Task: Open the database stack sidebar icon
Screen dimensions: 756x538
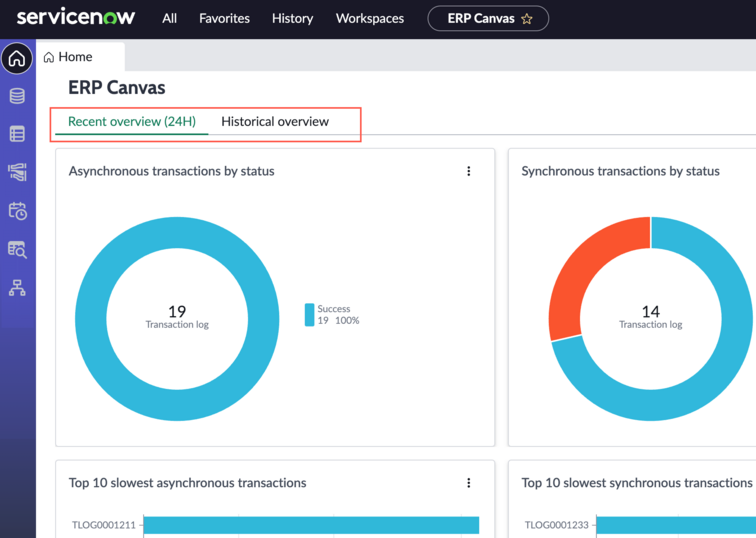Action: click(17, 96)
